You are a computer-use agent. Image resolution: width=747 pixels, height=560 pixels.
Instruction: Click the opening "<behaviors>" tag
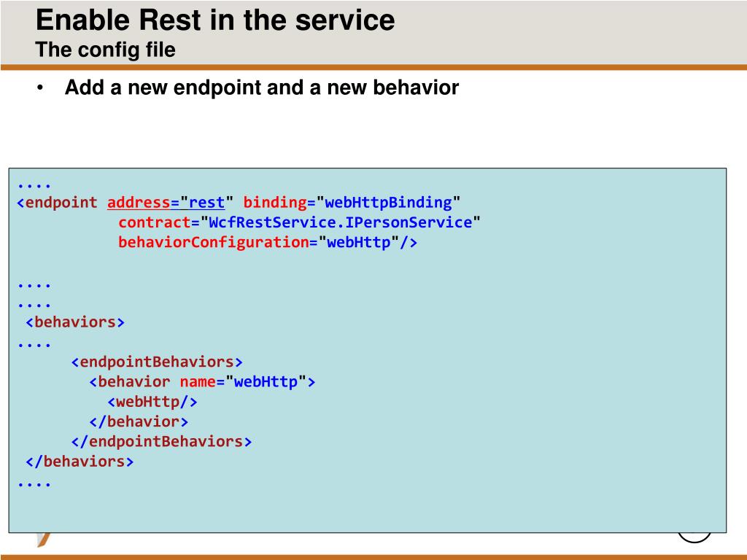click(75, 322)
